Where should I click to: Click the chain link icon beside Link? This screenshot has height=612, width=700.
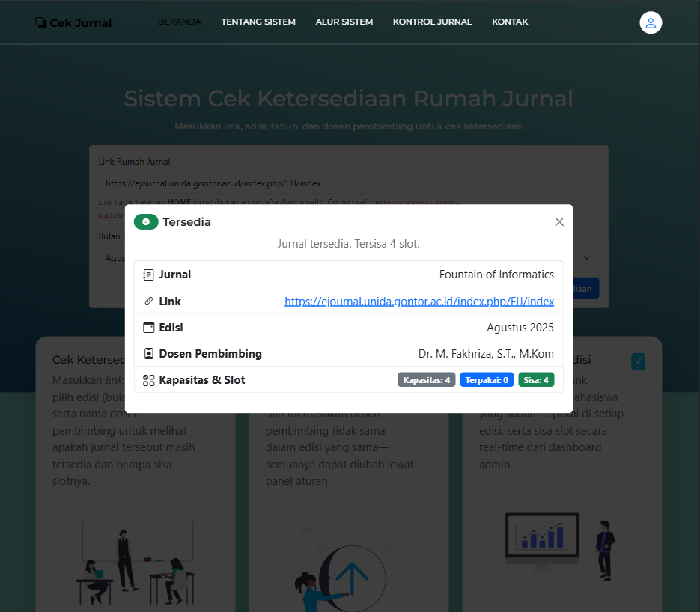pos(149,301)
